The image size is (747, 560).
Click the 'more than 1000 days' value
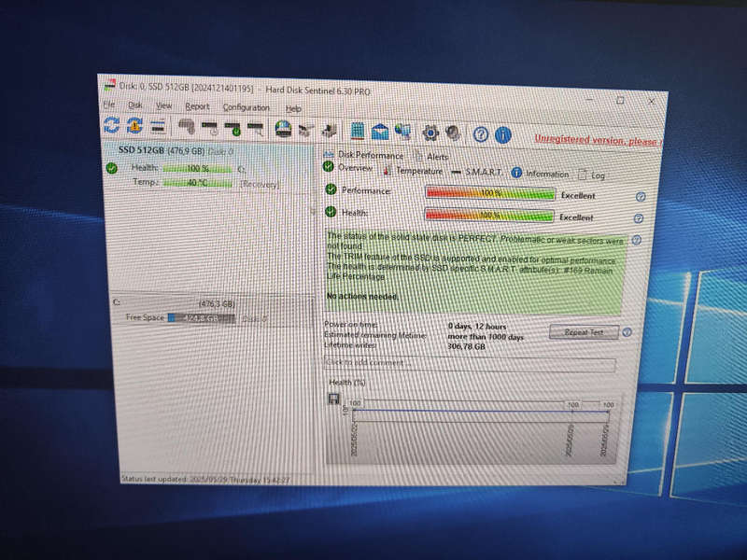click(486, 337)
